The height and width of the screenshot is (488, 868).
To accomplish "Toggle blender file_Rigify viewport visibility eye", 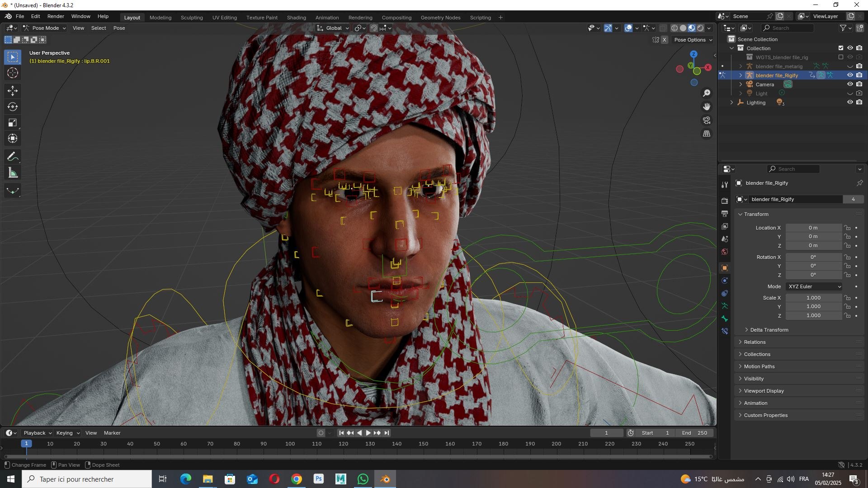I will pos(850,75).
